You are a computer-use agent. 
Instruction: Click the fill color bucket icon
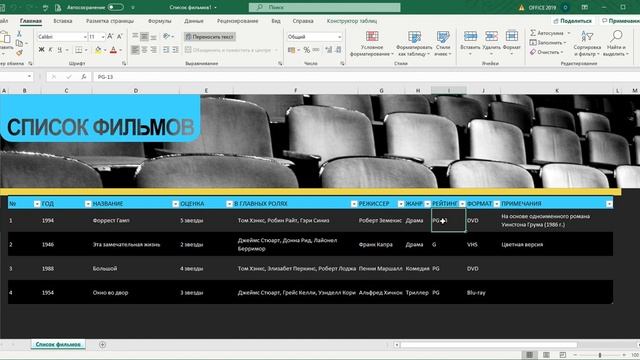pos(98,50)
